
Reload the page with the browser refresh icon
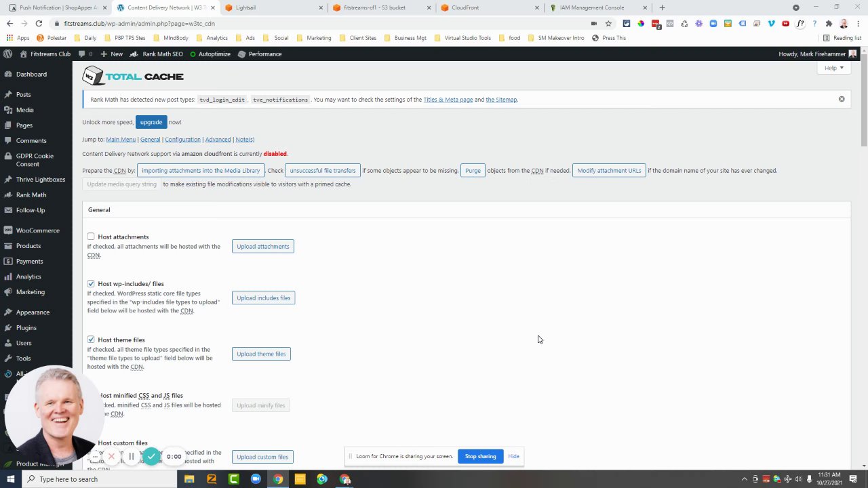pos(39,23)
